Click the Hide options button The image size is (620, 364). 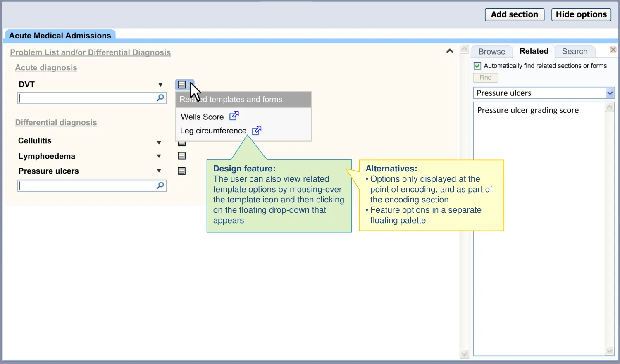tap(581, 14)
